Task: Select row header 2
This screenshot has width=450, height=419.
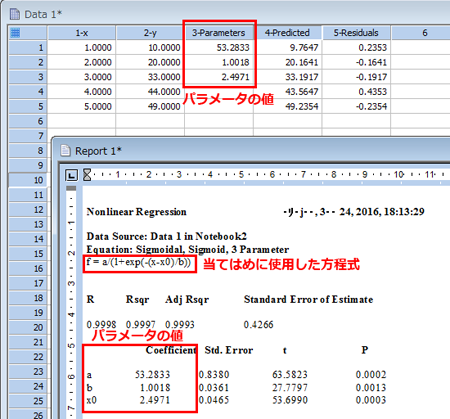Action: click(28, 62)
